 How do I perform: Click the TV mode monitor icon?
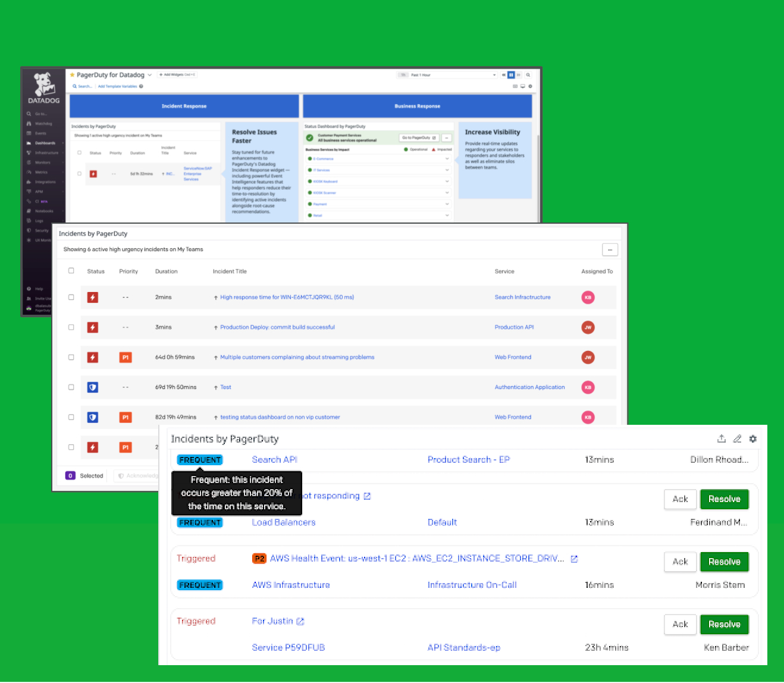pos(523,86)
